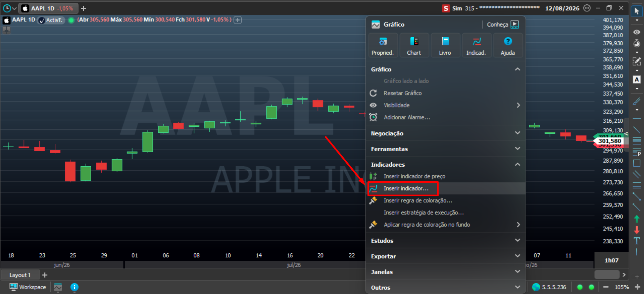
Task: Zoom in with the plus button near 105%
Action: coord(637,287)
